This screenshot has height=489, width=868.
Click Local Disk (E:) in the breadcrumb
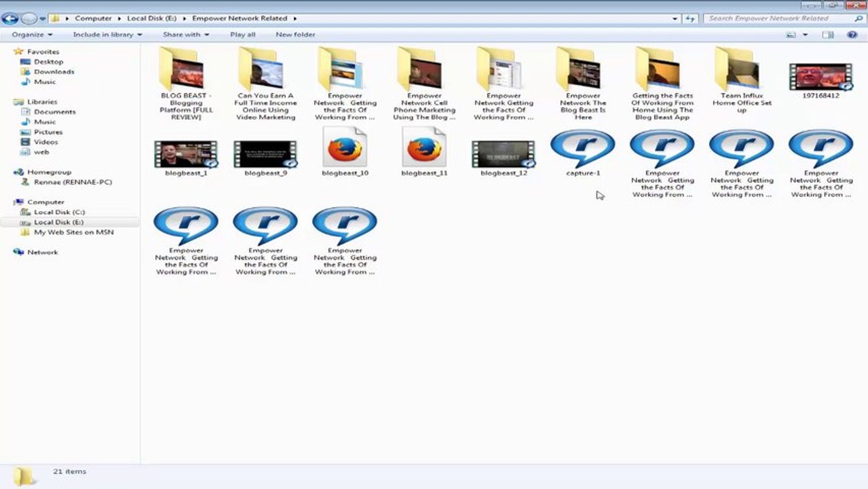click(x=153, y=18)
